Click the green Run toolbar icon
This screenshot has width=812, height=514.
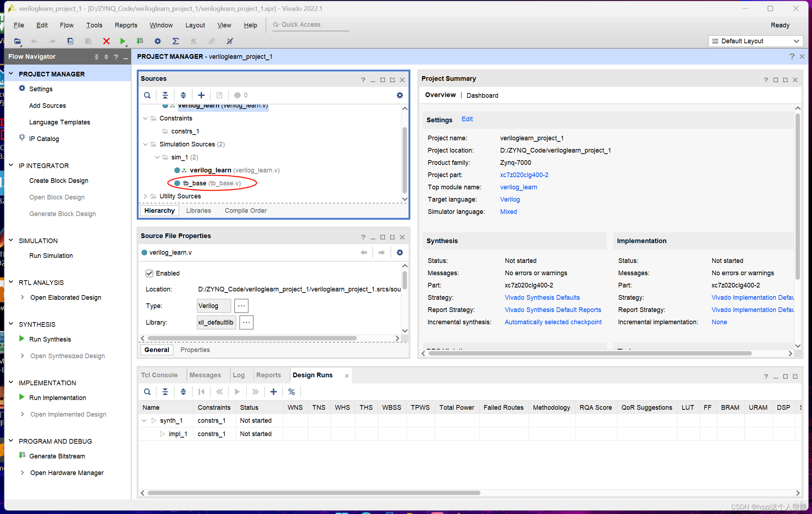[x=122, y=41]
